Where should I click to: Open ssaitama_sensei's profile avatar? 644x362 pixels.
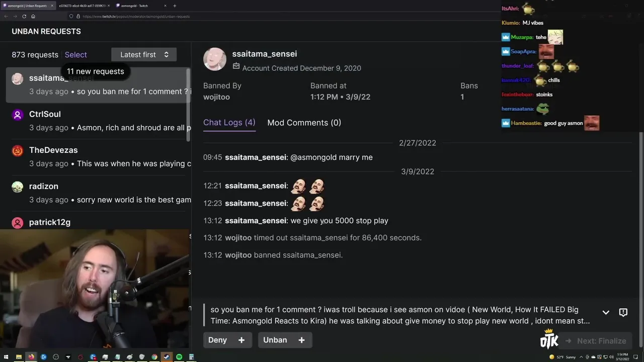215,59
